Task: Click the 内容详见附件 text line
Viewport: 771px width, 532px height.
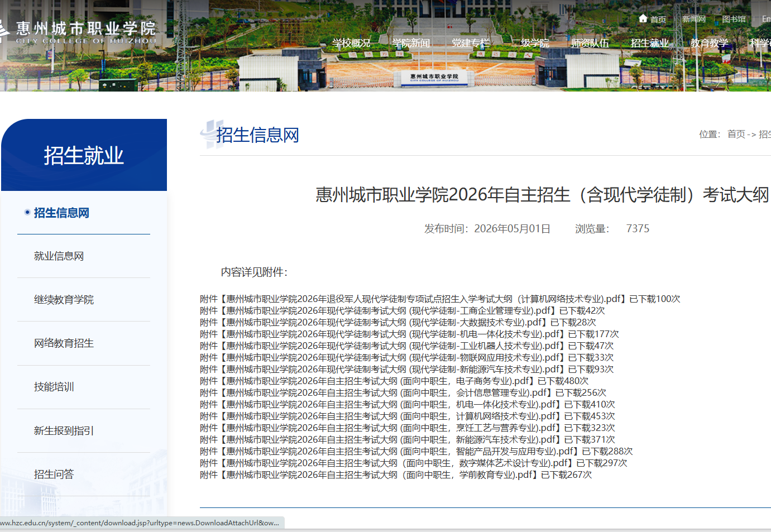Action: point(254,272)
